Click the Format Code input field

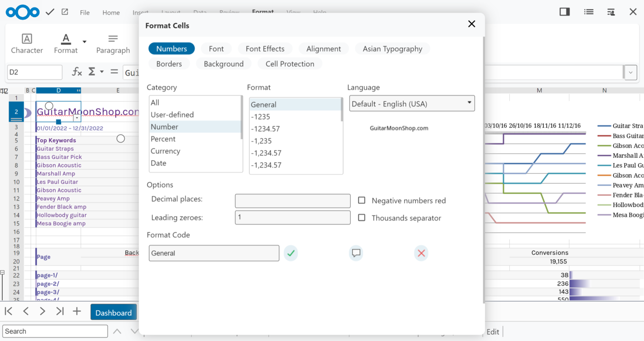(x=214, y=253)
